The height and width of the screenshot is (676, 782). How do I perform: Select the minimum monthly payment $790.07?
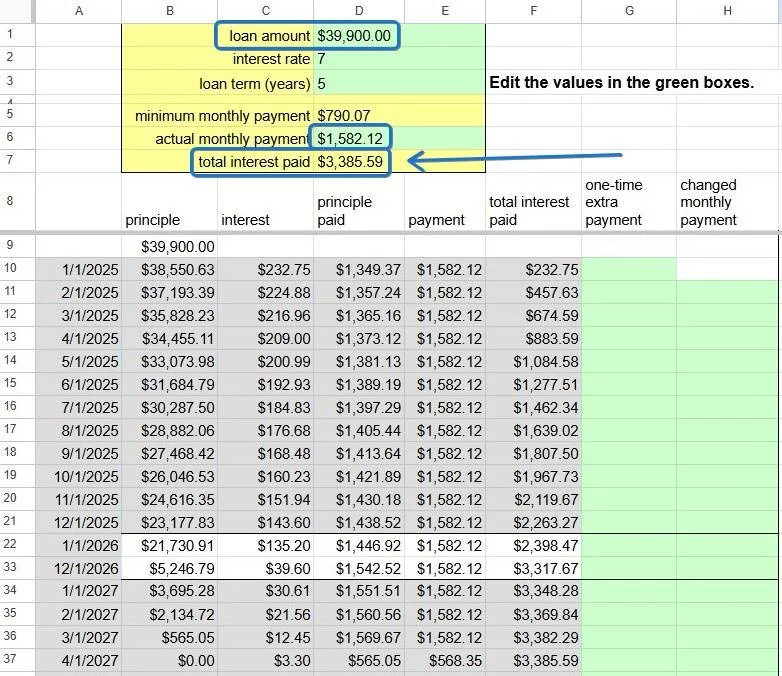pyautogui.click(x=359, y=116)
